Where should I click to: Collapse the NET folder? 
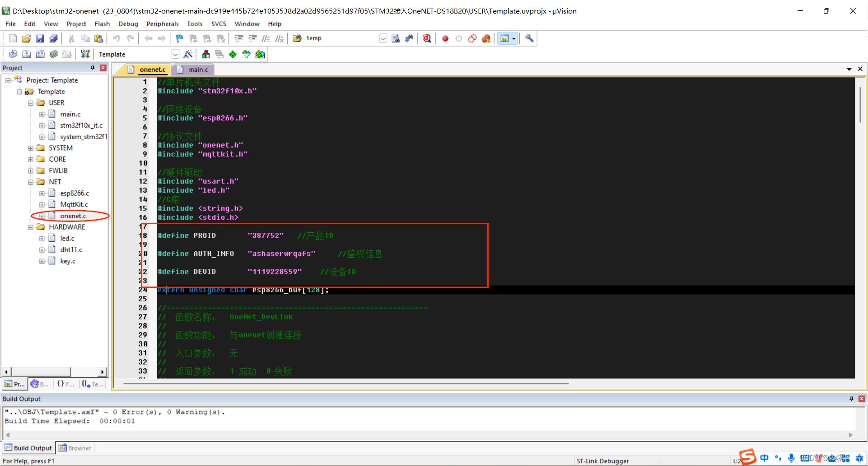[31, 182]
